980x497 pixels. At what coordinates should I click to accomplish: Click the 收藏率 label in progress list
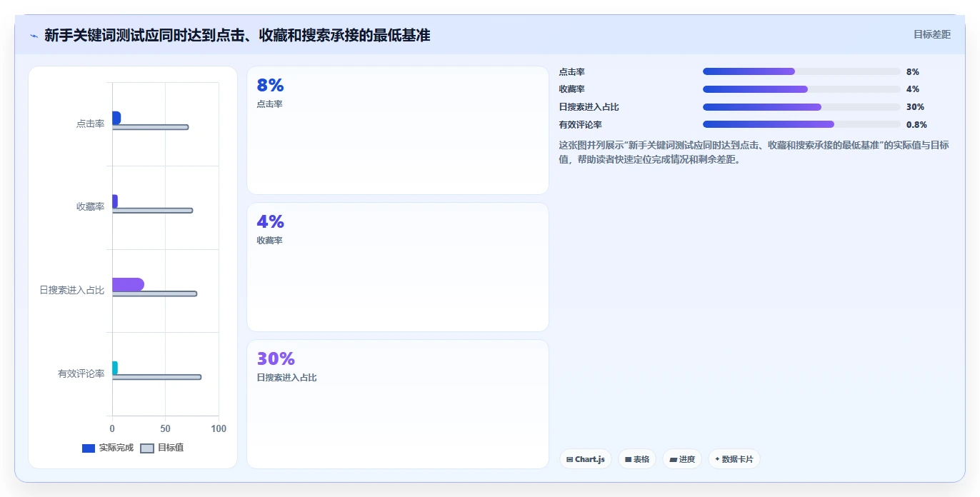pyautogui.click(x=572, y=89)
